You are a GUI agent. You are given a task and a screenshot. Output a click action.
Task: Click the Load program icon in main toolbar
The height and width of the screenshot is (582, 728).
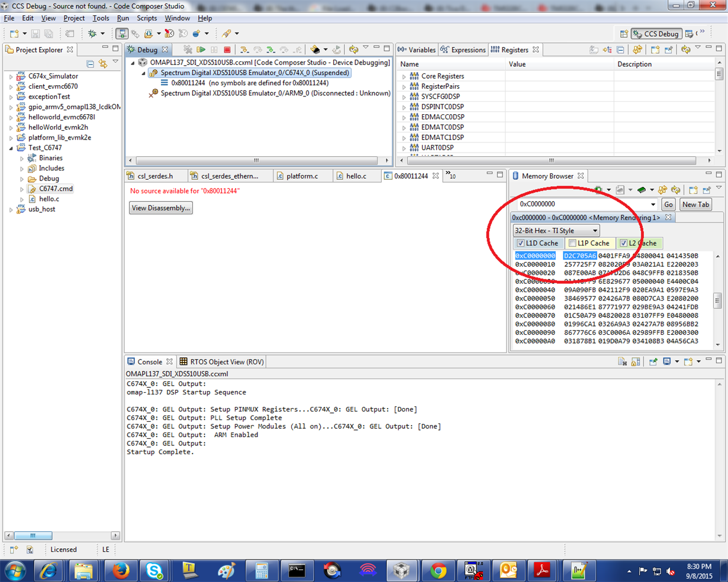(147, 34)
